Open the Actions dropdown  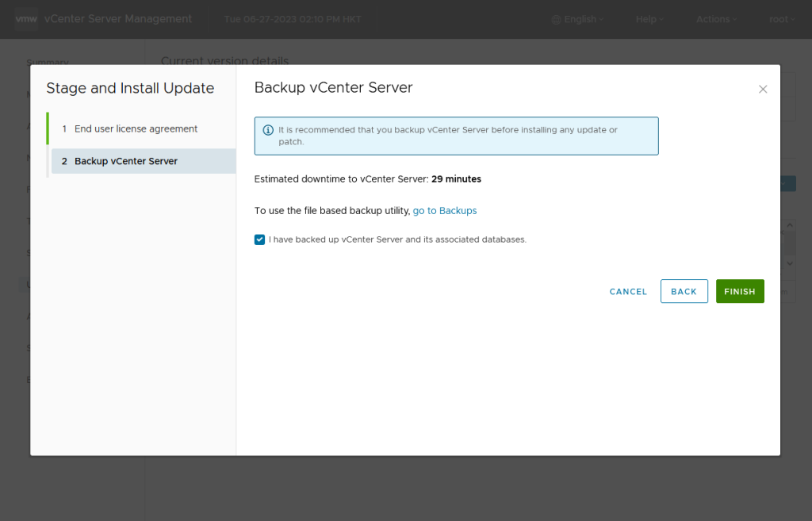click(x=716, y=19)
